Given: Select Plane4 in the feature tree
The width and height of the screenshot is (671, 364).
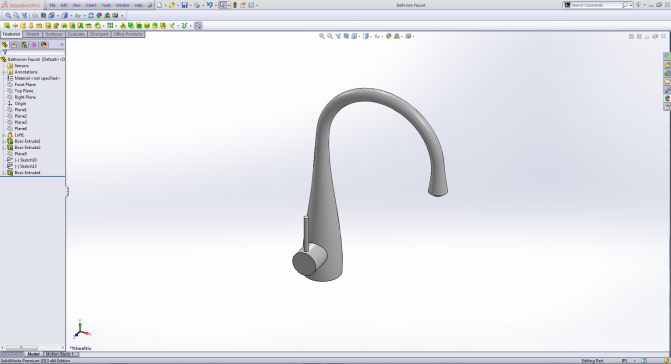Looking at the screenshot, I should [21, 128].
